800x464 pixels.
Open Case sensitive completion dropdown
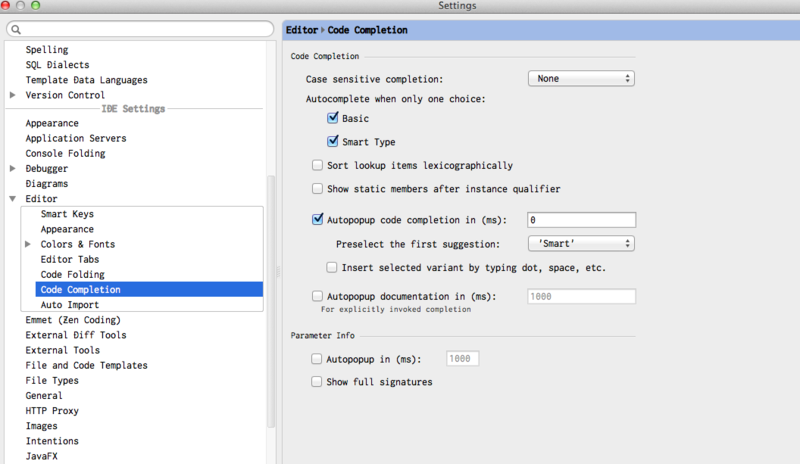pos(581,79)
